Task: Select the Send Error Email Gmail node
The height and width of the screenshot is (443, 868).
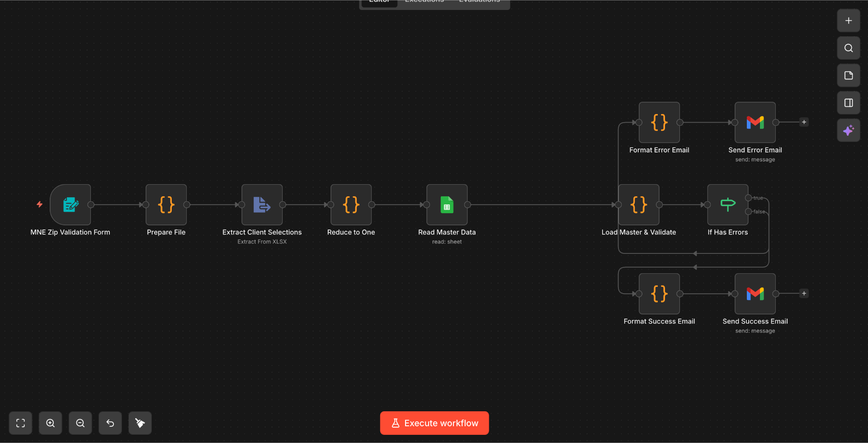Action: tap(755, 122)
